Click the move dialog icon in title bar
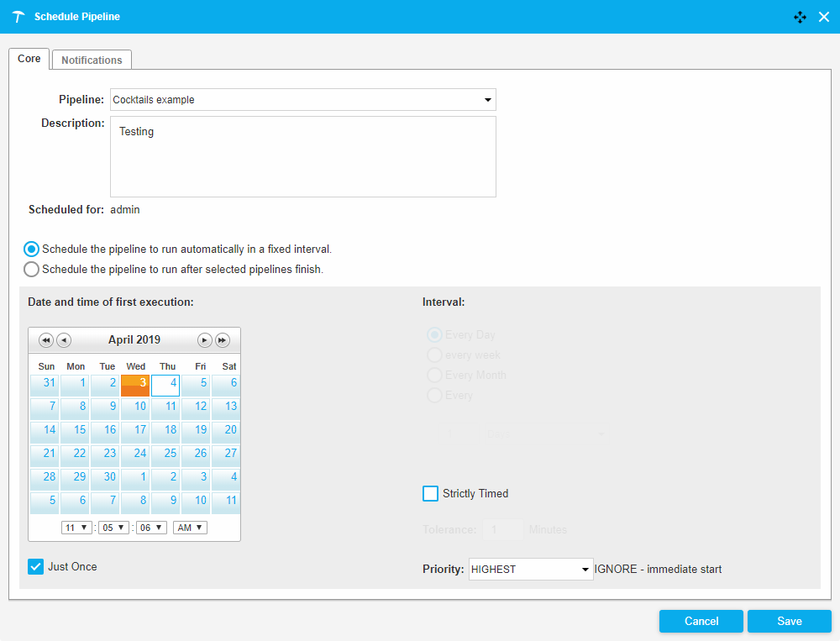840x641 pixels. click(x=800, y=17)
